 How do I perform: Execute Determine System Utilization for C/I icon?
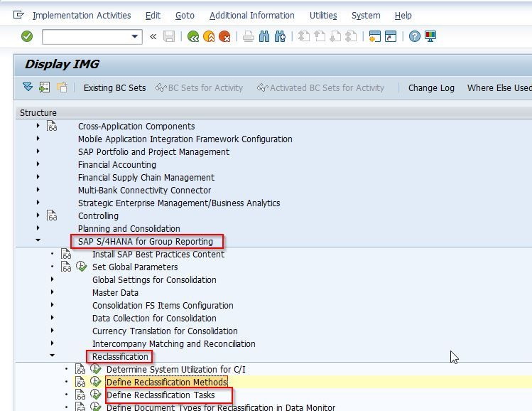point(96,369)
